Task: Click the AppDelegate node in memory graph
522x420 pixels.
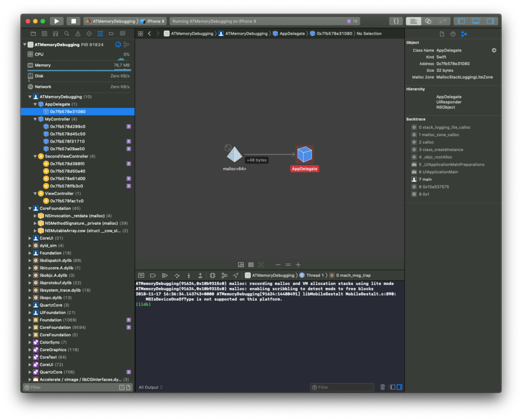Action: point(304,154)
